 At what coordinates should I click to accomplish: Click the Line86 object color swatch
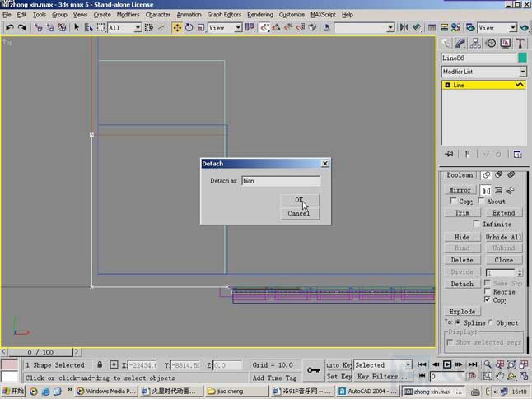(522, 58)
